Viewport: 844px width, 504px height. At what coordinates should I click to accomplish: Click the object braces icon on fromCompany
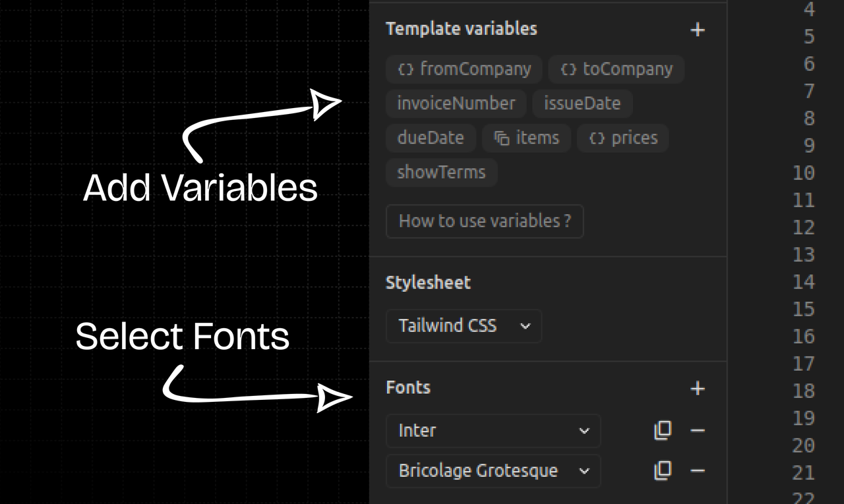click(406, 69)
